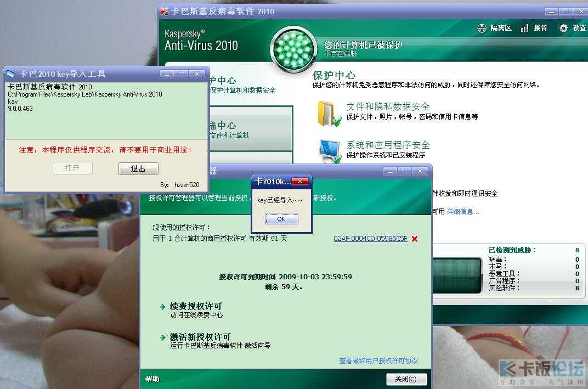588x389 pixels.
Task: Click the key import tool title icon
Action: pos(10,74)
